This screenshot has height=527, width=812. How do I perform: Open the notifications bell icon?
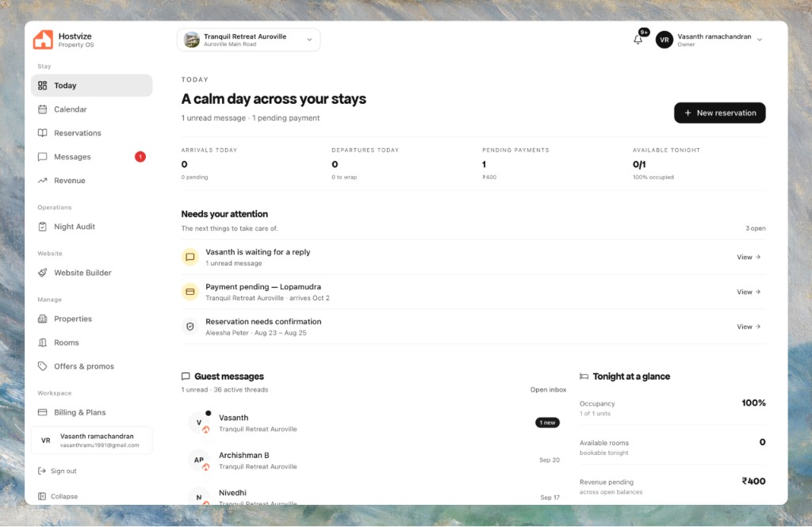pos(638,40)
